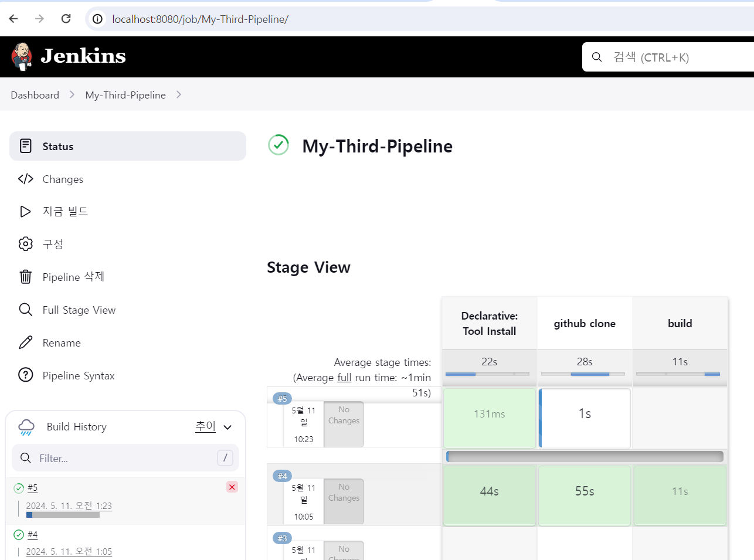This screenshot has width=754, height=560.
Task: Click the Full Stage View magnifier icon
Action: click(x=25, y=310)
